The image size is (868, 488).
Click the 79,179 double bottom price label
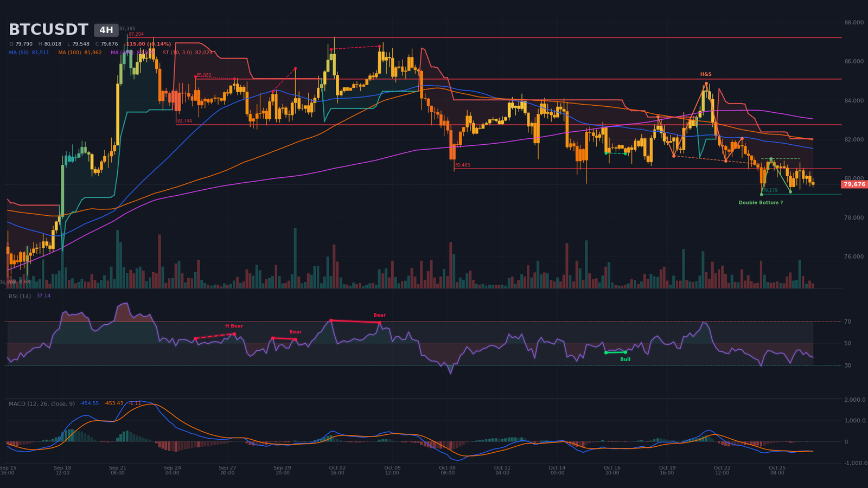(x=770, y=191)
